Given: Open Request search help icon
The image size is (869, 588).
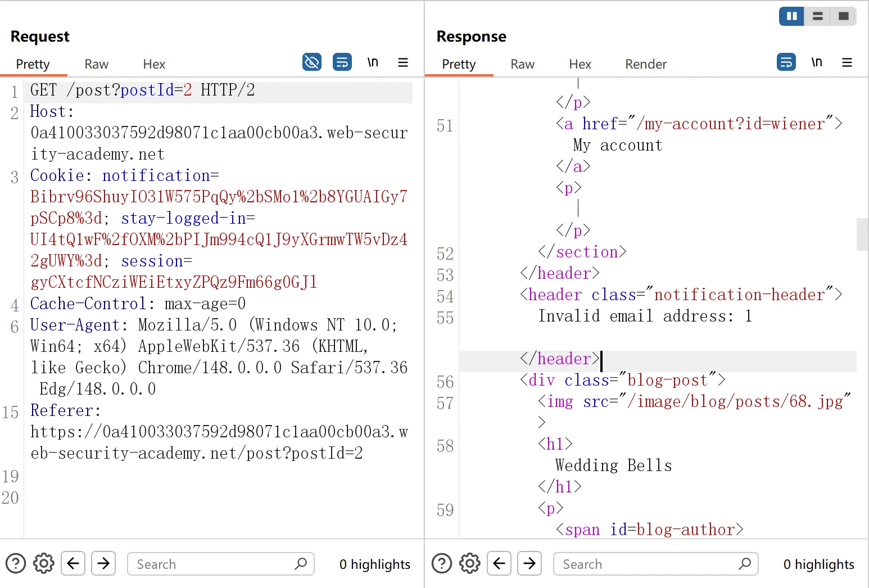Looking at the screenshot, I should pos(16,563).
